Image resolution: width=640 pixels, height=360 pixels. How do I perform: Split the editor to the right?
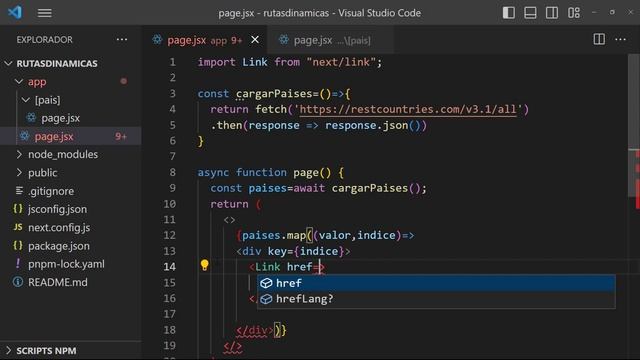[x=599, y=40]
